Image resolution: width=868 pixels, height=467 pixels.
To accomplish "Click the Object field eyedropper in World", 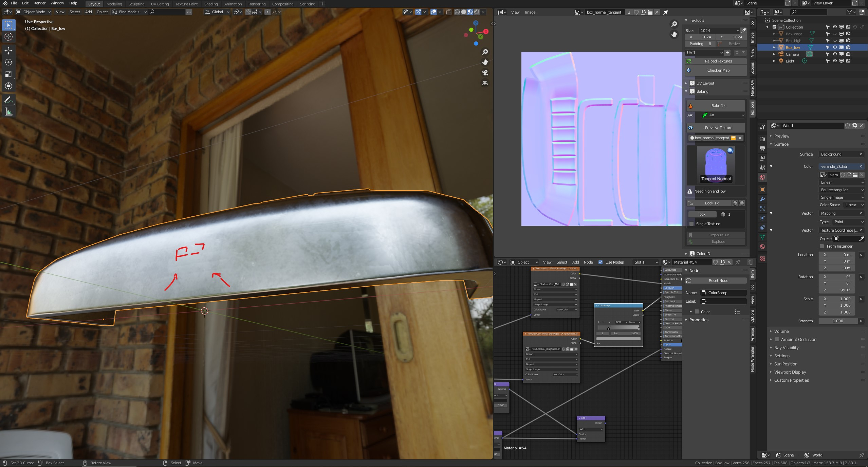I will pos(861,239).
